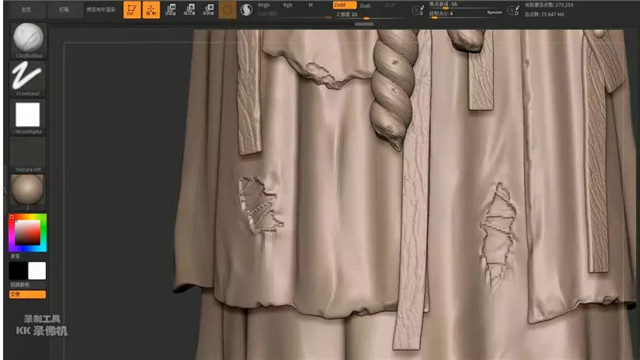The width and height of the screenshot is (640, 360).
Task: Click the round sculptris-style swirl icon
Action: pos(246,10)
